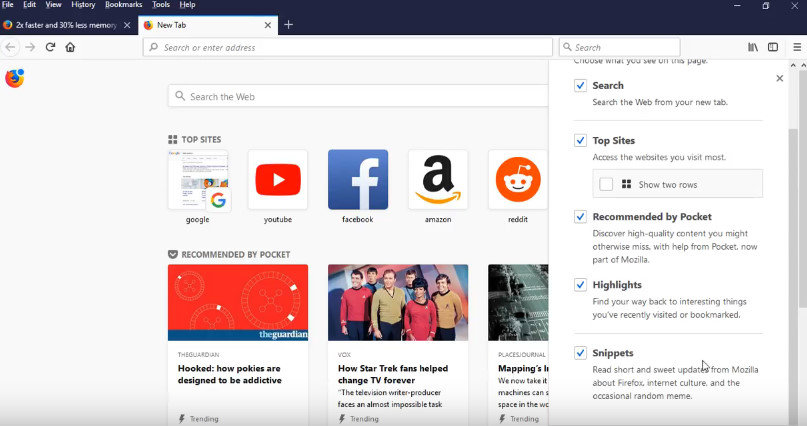
Task: Click Trending bolt icon under Vox article
Action: pyautogui.click(x=342, y=419)
